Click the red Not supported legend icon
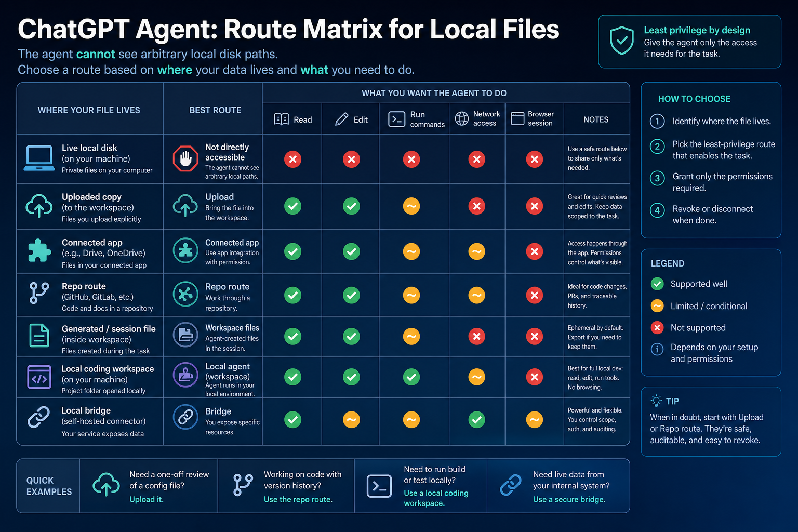The height and width of the screenshot is (532, 798). point(657,327)
